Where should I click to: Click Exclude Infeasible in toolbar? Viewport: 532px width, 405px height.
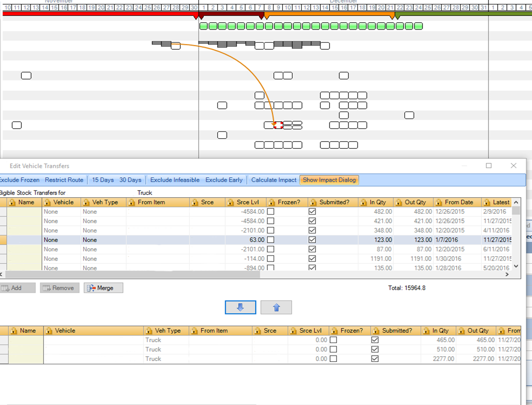175,180
